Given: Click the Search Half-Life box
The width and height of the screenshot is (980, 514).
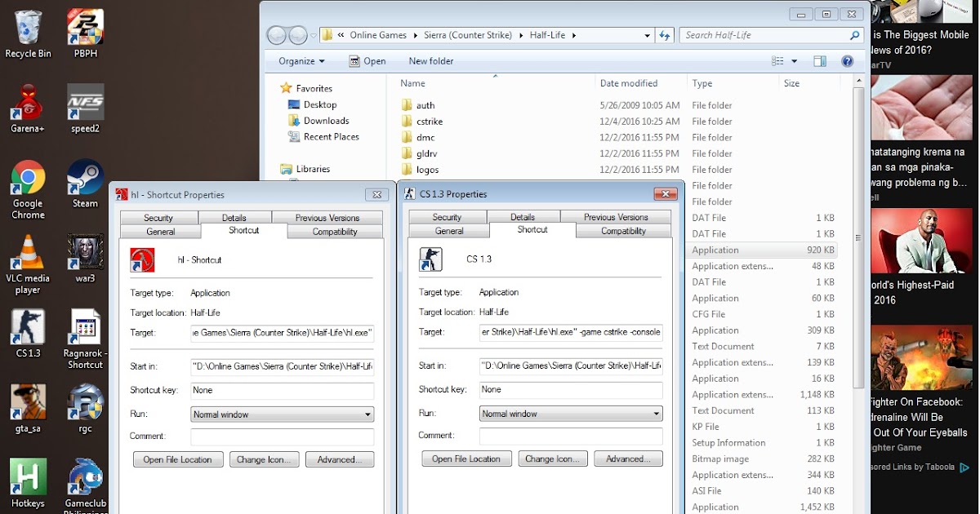Looking at the screenshot, I should point(772,35).
